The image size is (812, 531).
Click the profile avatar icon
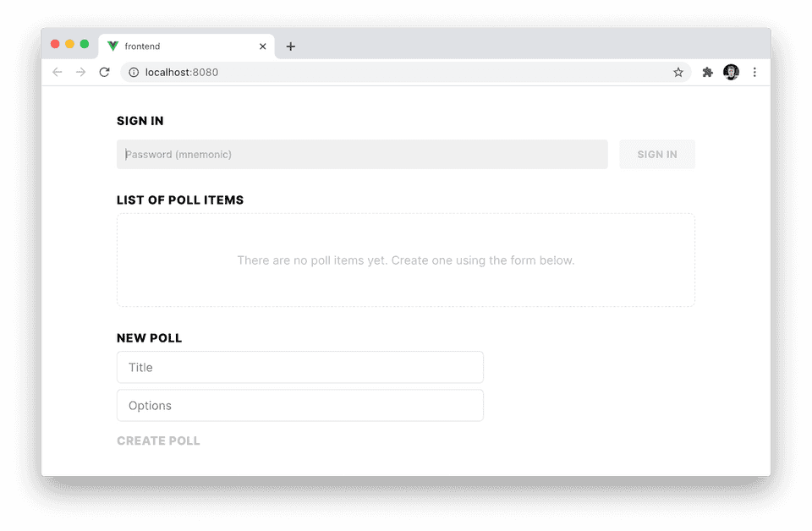point(731,72)
